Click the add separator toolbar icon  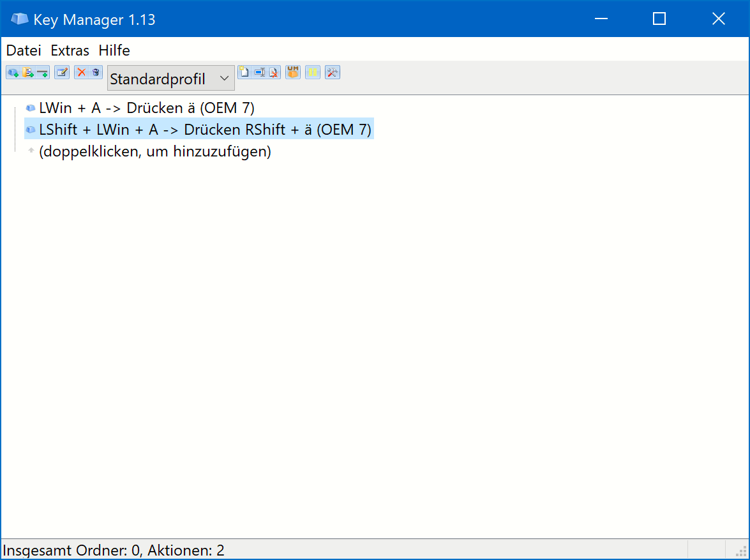pyautogui.click(x=43, y=72)
